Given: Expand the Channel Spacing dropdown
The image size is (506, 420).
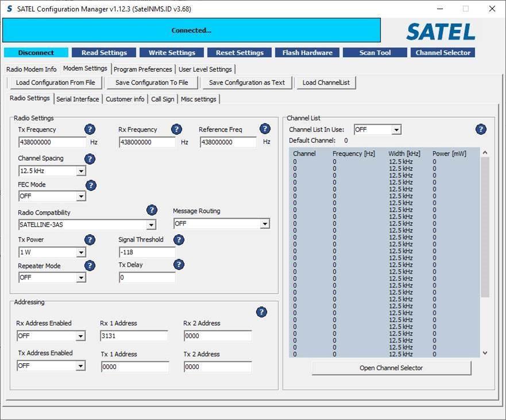Looking at the screenshot, I should pos(81,171).
